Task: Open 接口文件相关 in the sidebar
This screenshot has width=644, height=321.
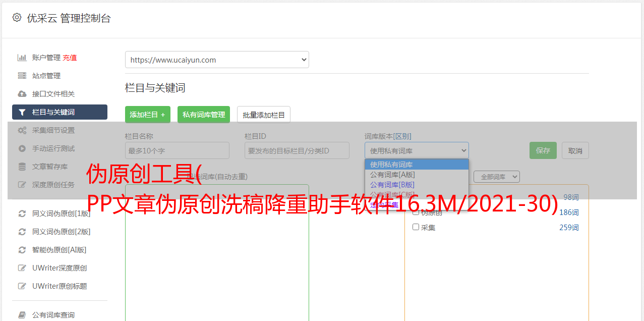Action: [53, 94]
